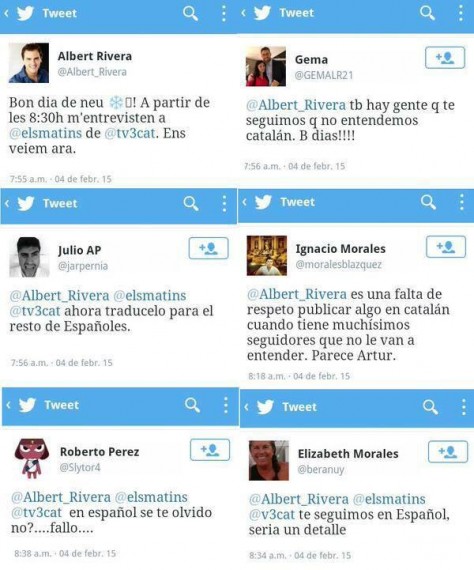Open the @tv3cat mention in Julio AP's tweet
474x570 pixels.
point(35,311)
